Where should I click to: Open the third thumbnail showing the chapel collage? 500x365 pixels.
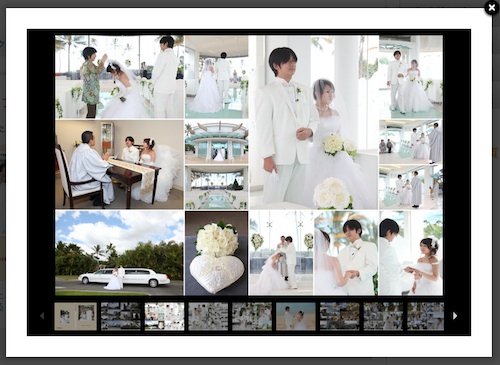pos(164,316)
